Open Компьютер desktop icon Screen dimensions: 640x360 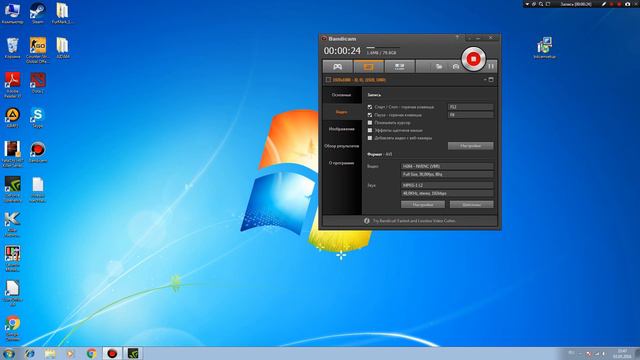(x=12, y=13)
